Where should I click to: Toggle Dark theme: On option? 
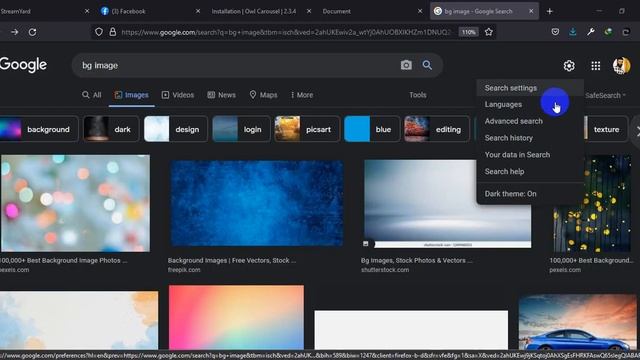(530, 194)
